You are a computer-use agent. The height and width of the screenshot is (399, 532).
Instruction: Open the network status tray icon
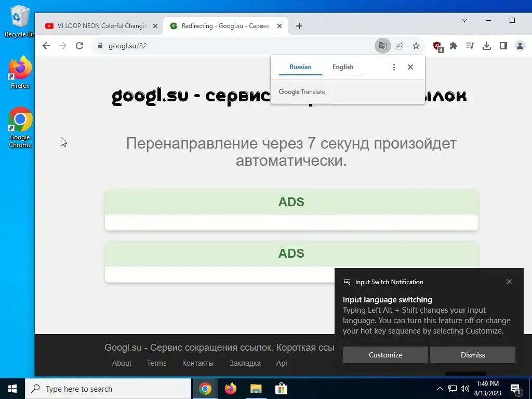click(x=453, y=389)
